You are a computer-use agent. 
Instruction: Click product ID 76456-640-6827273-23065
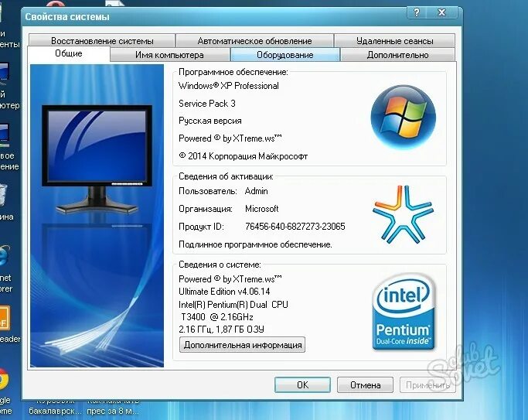[295, 227]
